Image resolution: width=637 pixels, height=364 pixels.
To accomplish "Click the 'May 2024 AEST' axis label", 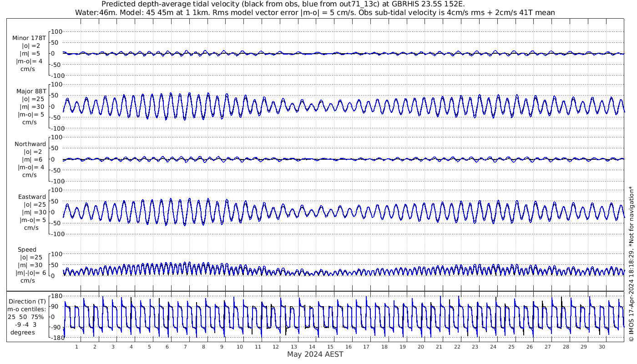I will [x=315, y=354].
